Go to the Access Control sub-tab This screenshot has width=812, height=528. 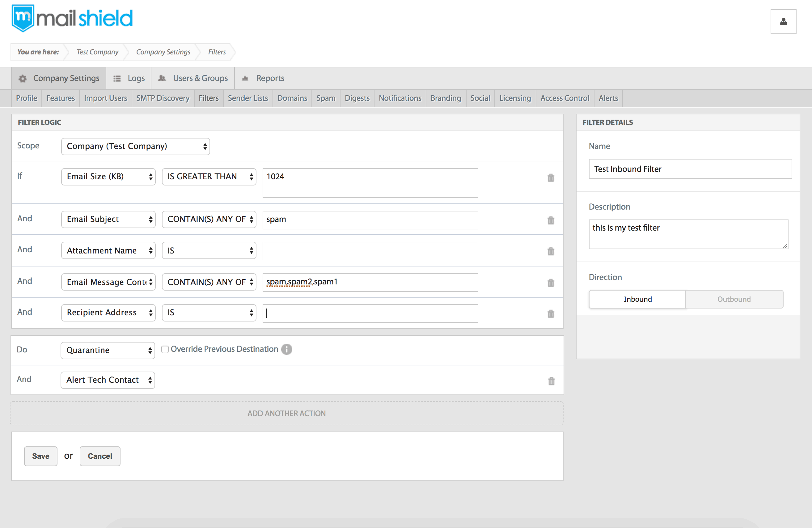565,98
